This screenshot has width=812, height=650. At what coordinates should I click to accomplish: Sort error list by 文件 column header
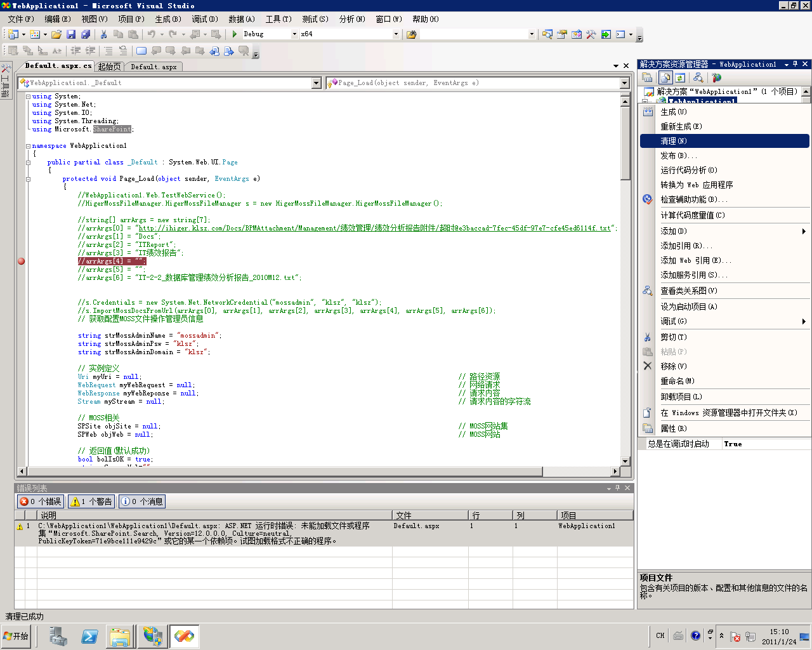pyautogui.click(x=430, y=515)
